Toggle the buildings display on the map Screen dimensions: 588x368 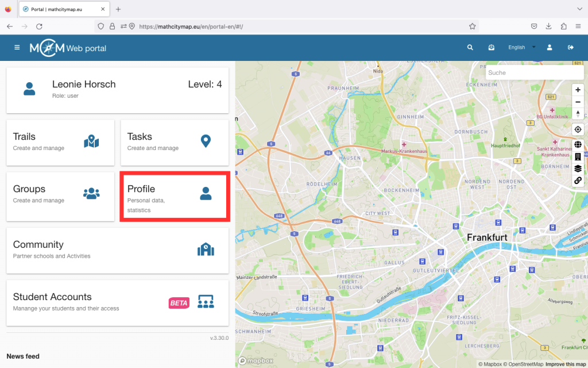click(x=578, y=156)
